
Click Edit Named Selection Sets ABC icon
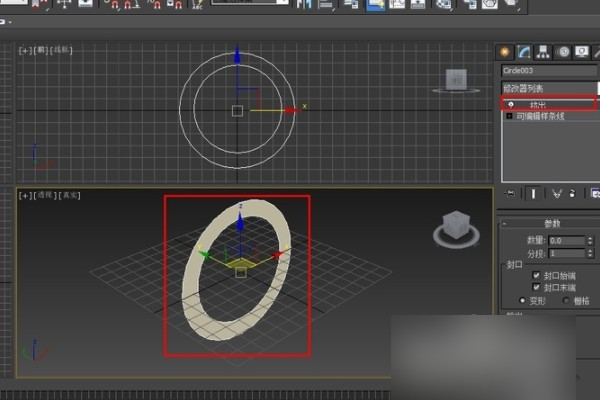click(x=197, y=4)
